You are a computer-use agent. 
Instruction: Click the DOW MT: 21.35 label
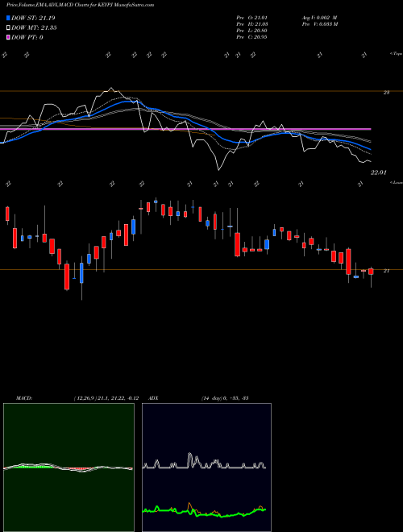[x=34, y=28]
